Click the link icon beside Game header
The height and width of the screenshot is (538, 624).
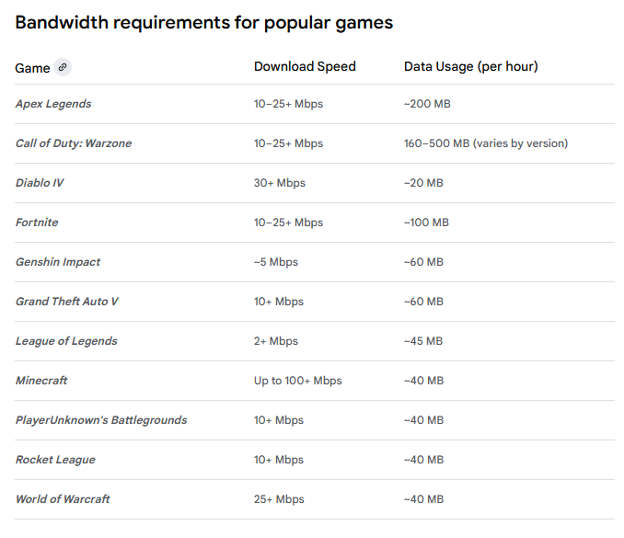63,67
